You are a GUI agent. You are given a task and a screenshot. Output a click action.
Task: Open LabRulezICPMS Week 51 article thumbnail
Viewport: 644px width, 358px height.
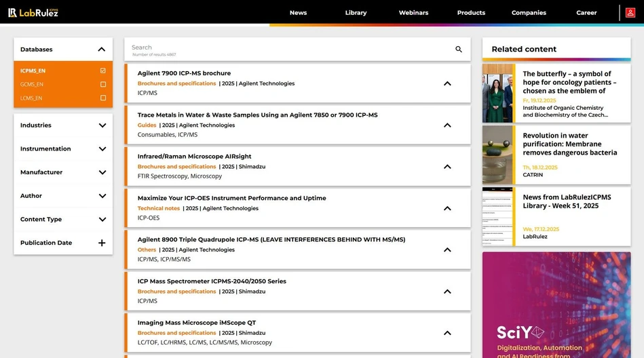tap(498, 216)
